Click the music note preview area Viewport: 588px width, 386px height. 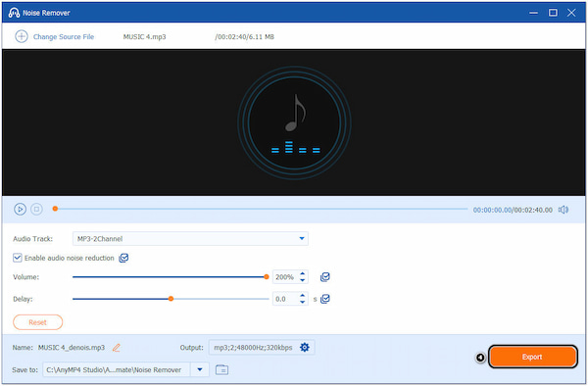(294, 122)
